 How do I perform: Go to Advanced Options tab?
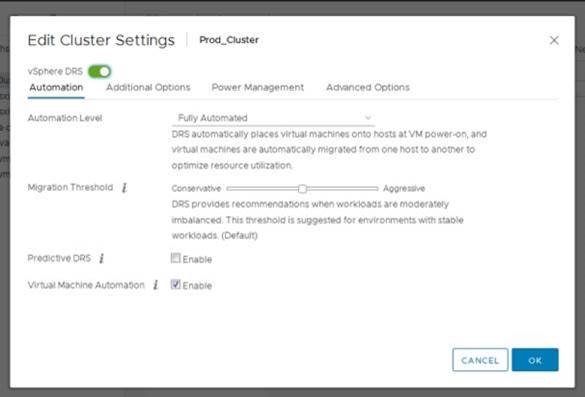click(x=368, y=87)
